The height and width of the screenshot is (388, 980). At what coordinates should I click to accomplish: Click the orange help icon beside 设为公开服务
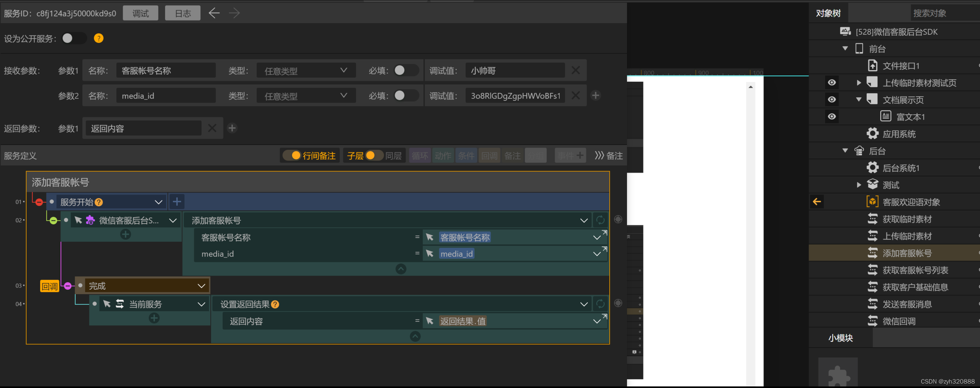[99, 39]
